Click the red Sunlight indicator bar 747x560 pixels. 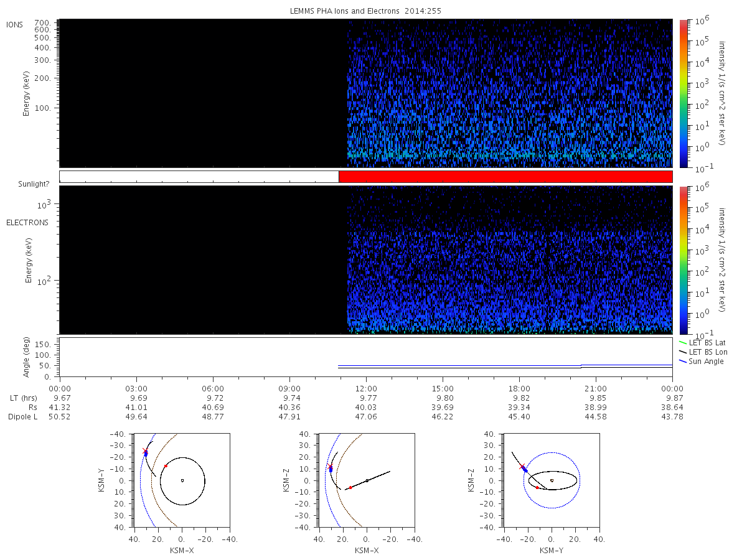(x=505, y=177)
